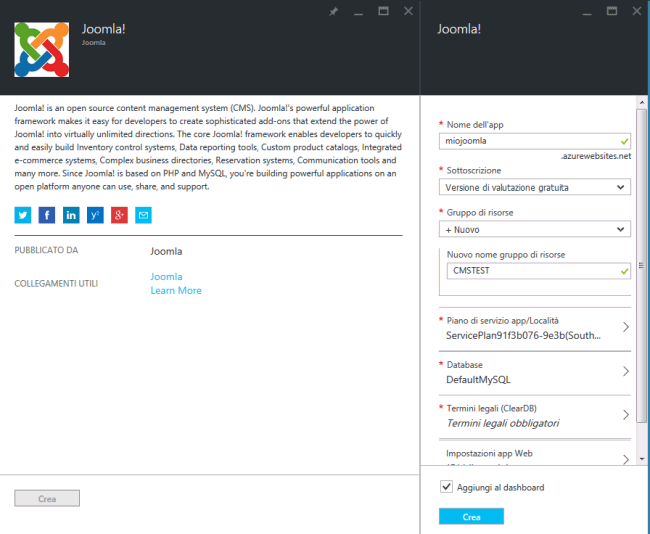Click the scrollbar down arrow in form

642,459
